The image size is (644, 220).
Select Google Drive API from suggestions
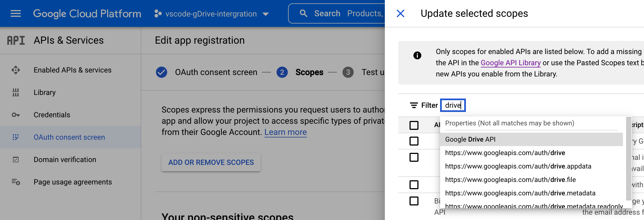click(470, 139)
